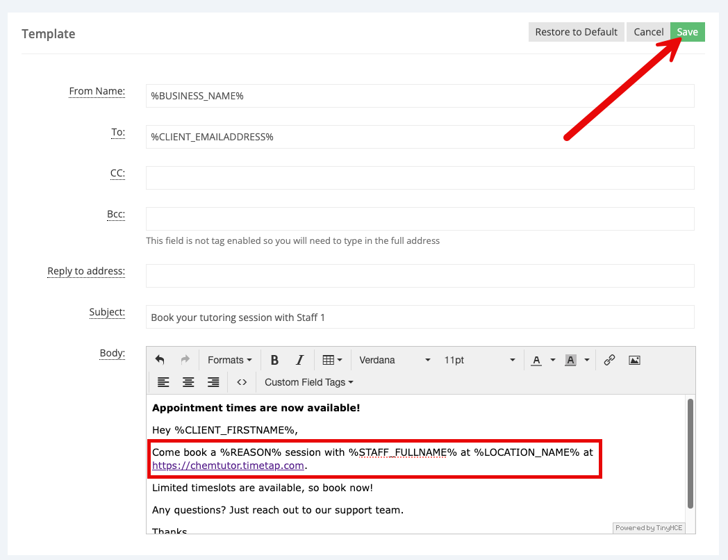Screen dimensions: 728x560
Task: Click the redo arrow in editor toolbar
Action: 185,360
